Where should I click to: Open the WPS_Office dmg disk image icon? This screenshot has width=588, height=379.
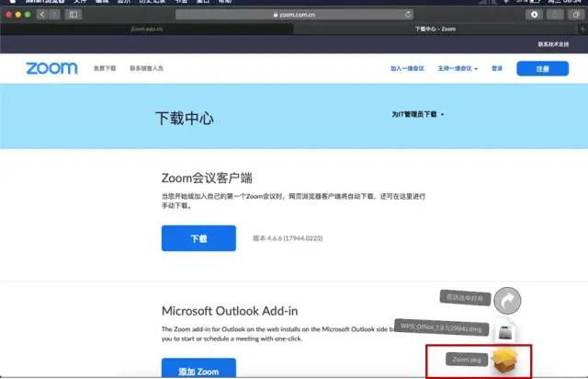point(506,329)
